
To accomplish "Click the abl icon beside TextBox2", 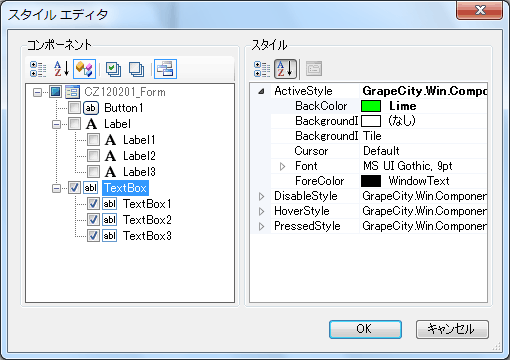I will tap(109, 220).
